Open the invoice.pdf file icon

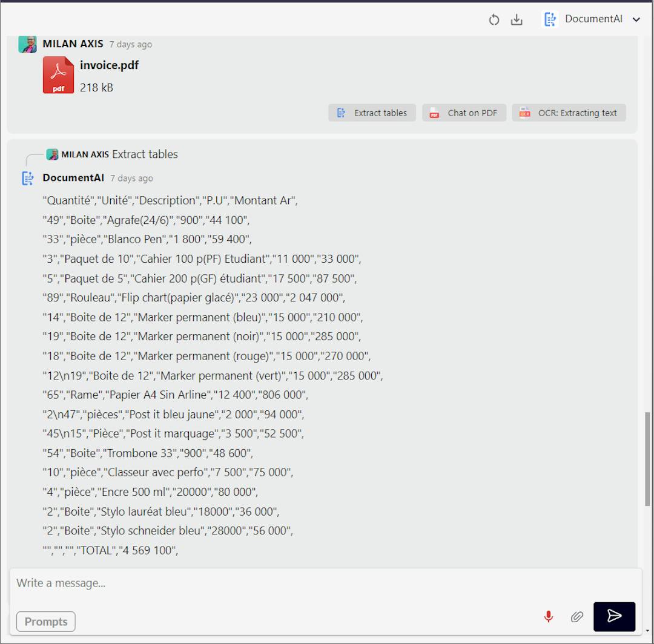(x=58, y=74)
